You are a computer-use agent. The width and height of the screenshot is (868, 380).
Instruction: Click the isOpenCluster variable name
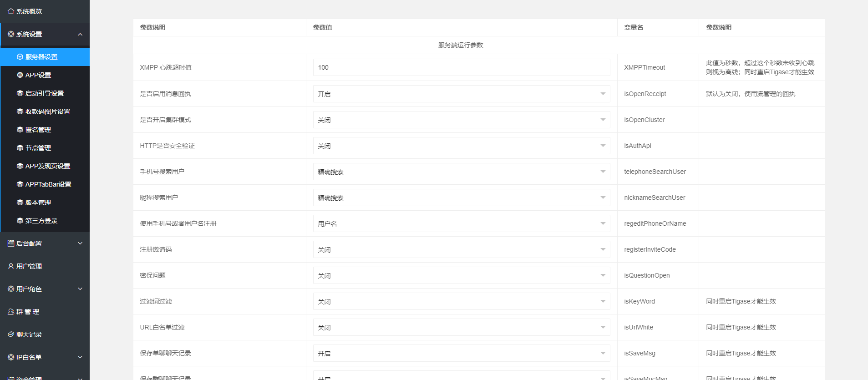(644, 120)
